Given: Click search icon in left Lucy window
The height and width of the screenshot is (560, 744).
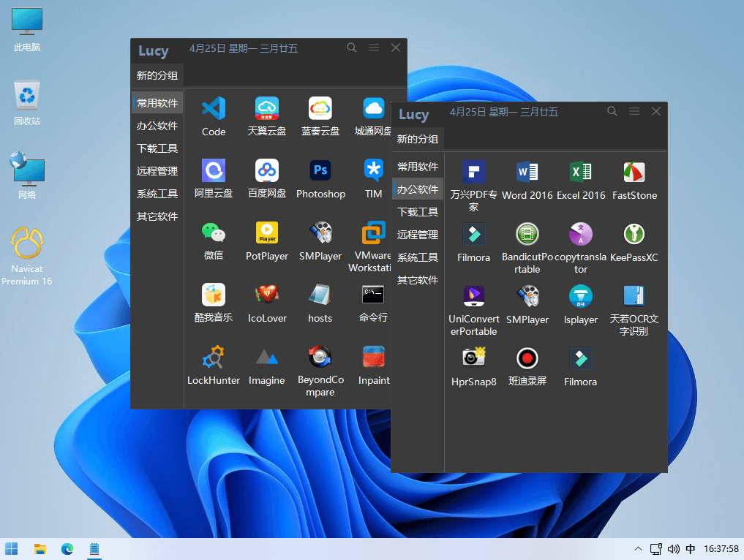Looking at the screenshot, I should [x=352, y=48].
